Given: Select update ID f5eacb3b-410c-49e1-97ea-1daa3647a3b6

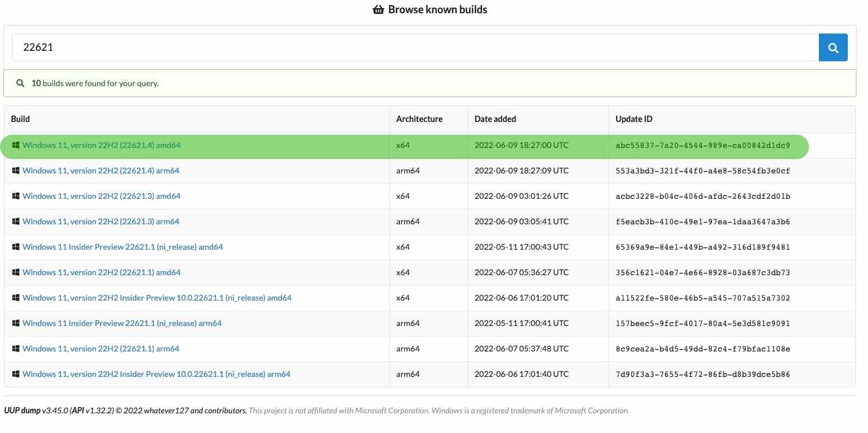Looking at the screenshot, I should [x=703, y=221].
